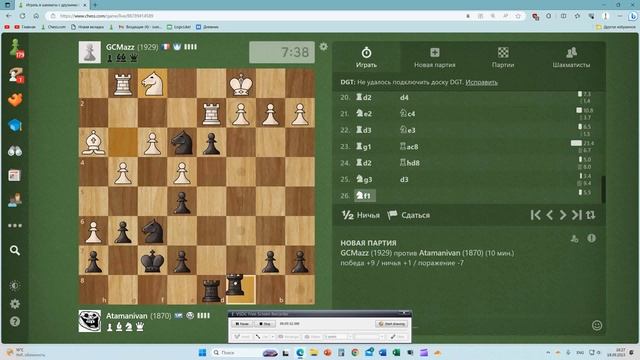Image resolution: width=640 pixels, height=360 pixels.
Task: Click the browser refresh button
Action: 22,16
